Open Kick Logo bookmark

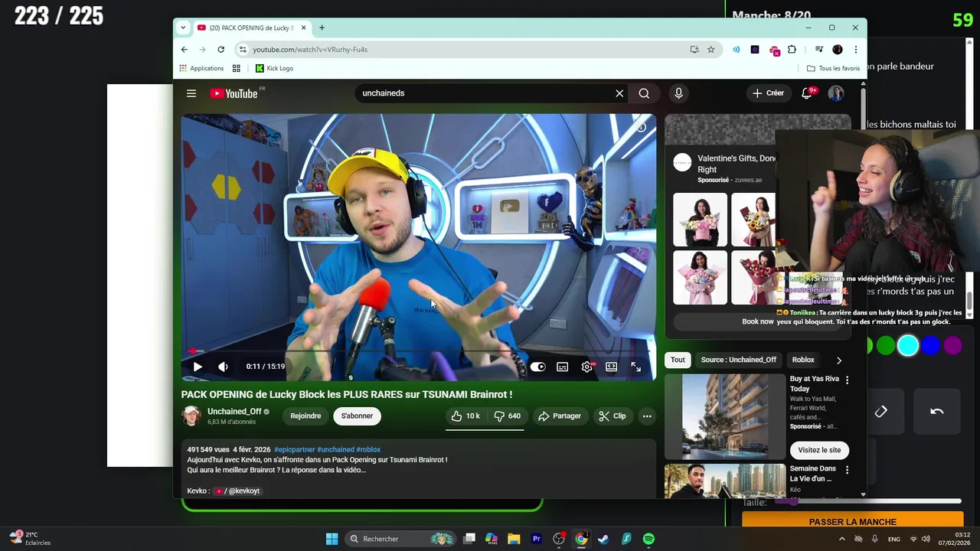pos(274,68)
